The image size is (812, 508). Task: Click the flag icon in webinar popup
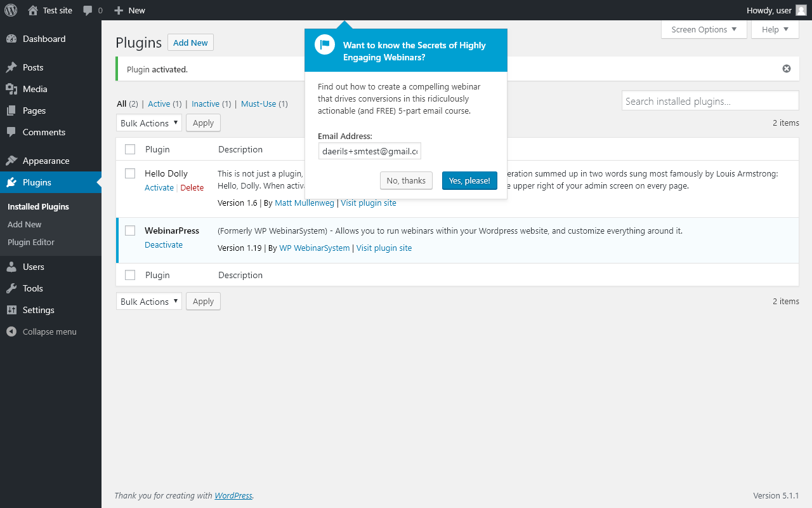point(325,44)
